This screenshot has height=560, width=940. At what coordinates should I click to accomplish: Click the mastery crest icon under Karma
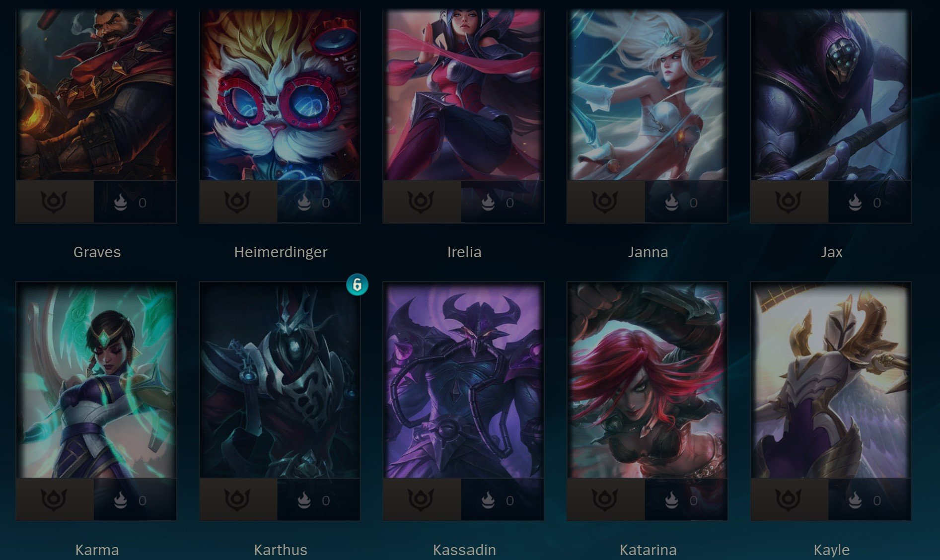point(54,499)
